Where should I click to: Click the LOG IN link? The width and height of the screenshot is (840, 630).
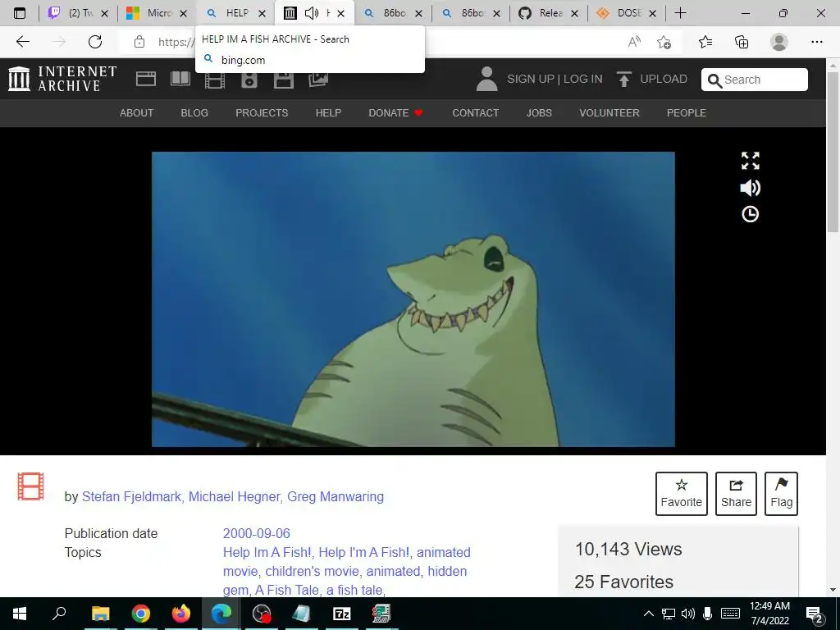point(583,80)
